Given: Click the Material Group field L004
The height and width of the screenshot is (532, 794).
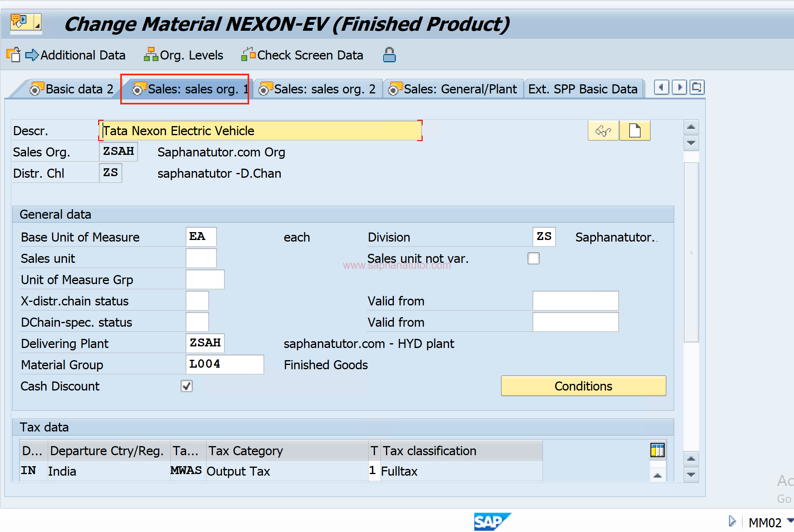Looking at the screenshot, I should click(225, 365).
